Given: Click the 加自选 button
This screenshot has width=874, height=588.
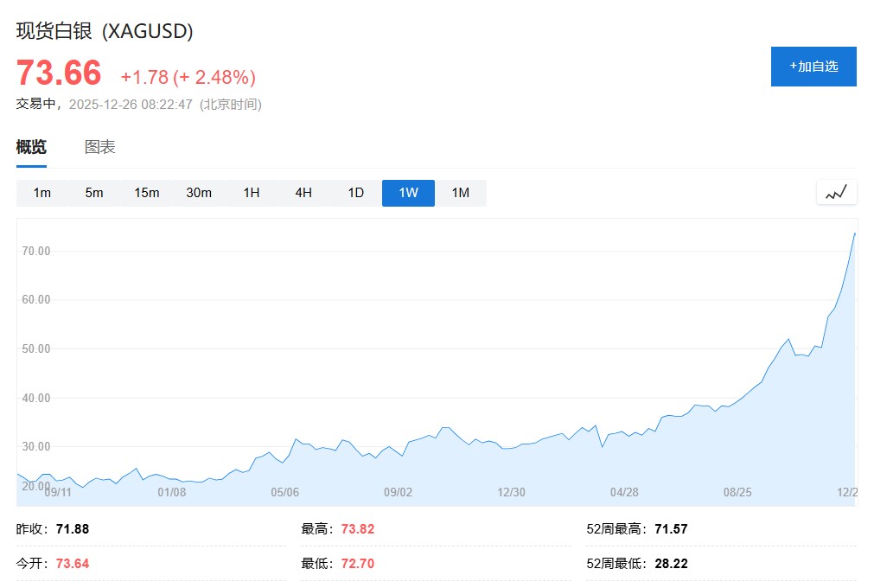Looking at the screenshot, I should (813, 67).
